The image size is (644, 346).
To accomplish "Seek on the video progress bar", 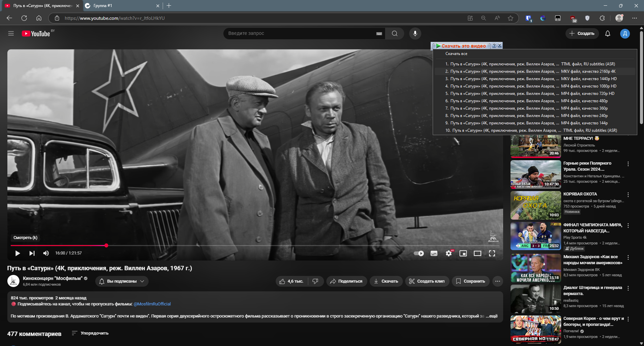I will (x=255, y=245).
